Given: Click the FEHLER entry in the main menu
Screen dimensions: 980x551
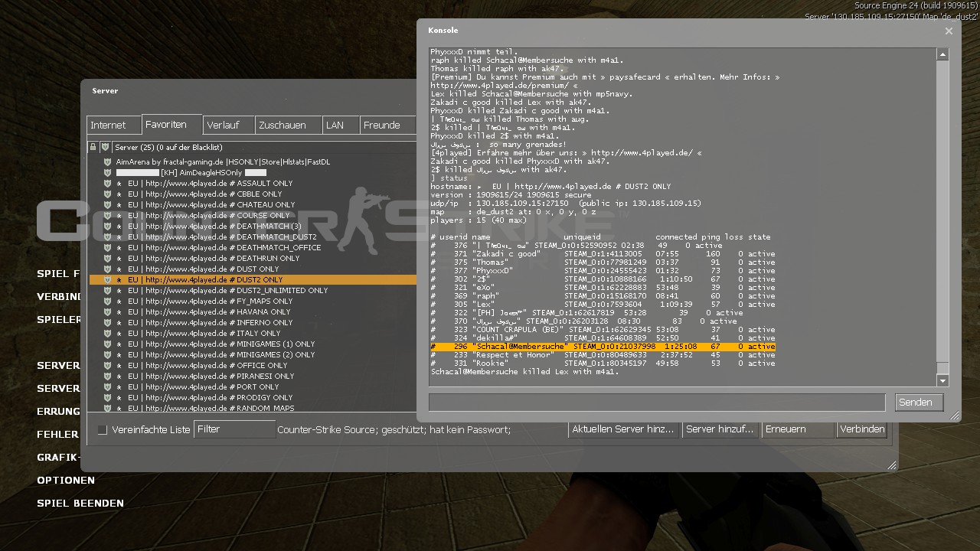Looking at the screenshot, I should 57,435.
